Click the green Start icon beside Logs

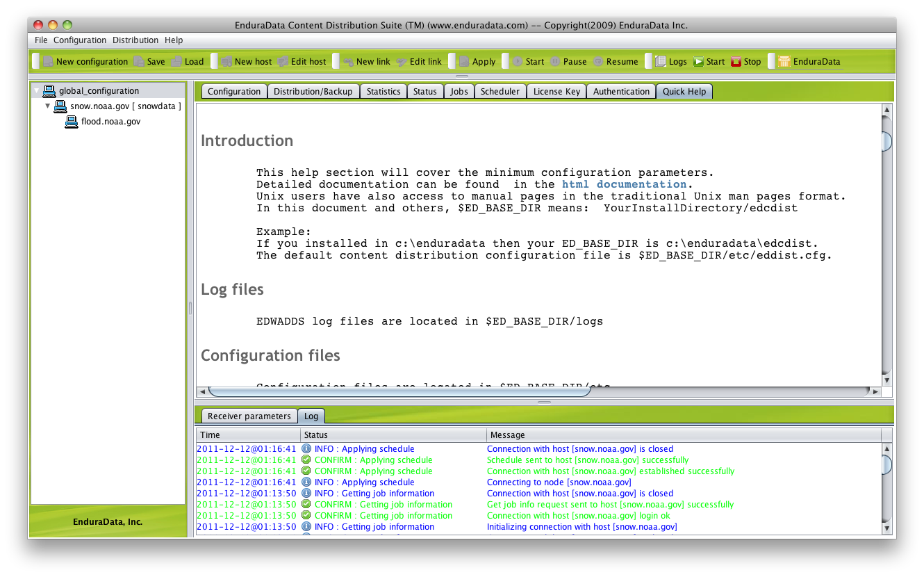coord(699,61)
